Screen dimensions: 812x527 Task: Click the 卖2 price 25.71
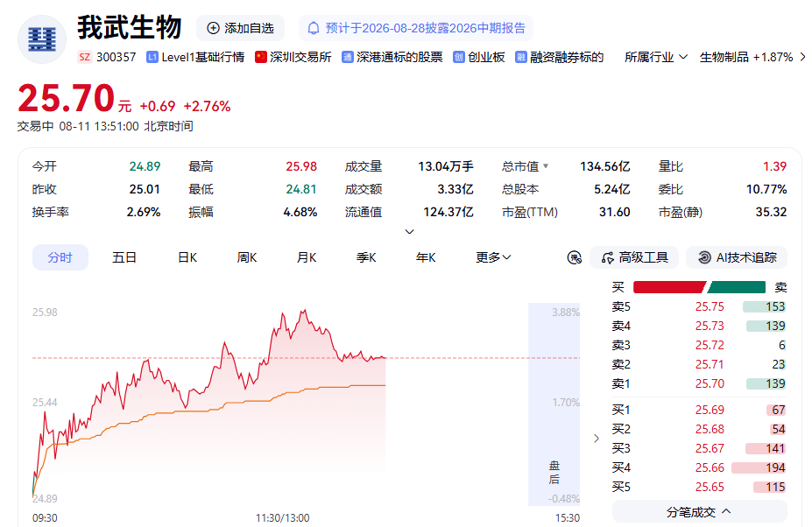click(710, 364)
